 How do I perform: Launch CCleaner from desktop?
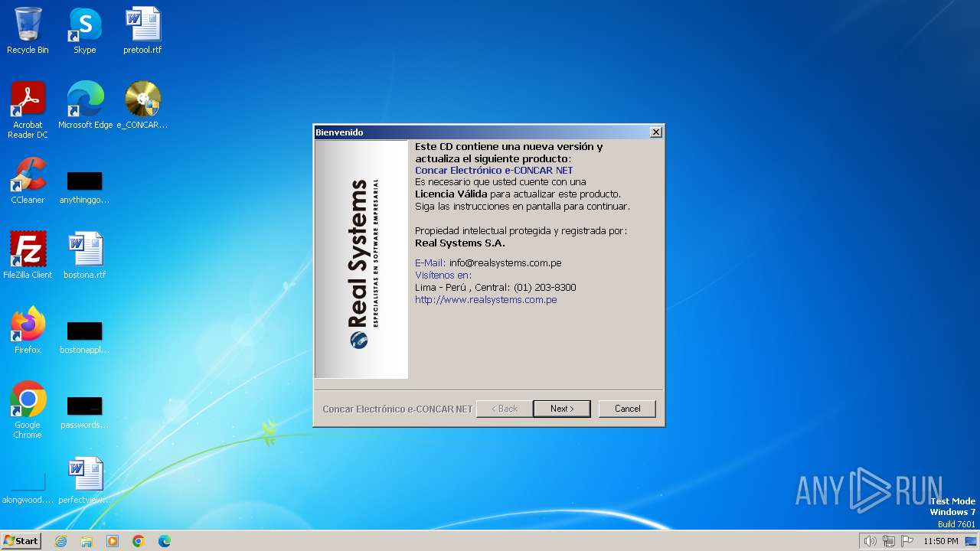coord(28,181)
